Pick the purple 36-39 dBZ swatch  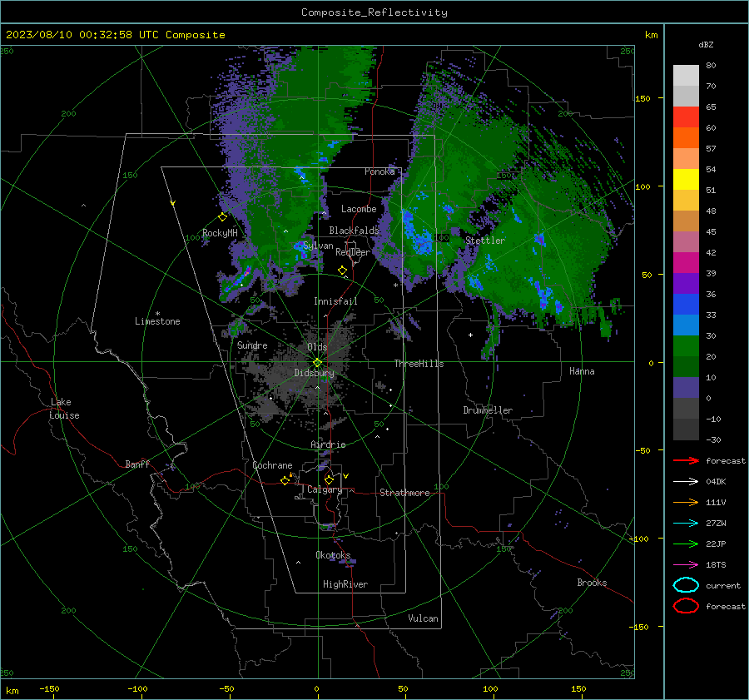pos(686,283)
